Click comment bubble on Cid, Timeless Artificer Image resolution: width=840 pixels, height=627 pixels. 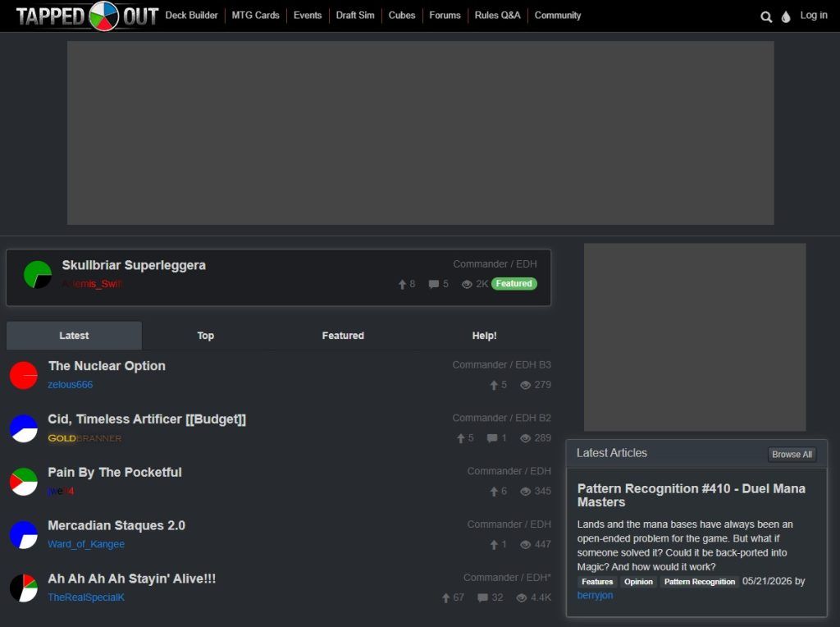(492, 438)
